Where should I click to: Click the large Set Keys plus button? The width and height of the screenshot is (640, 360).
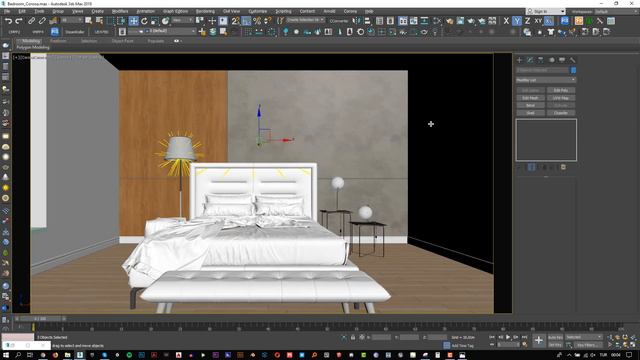pos(539,340)
